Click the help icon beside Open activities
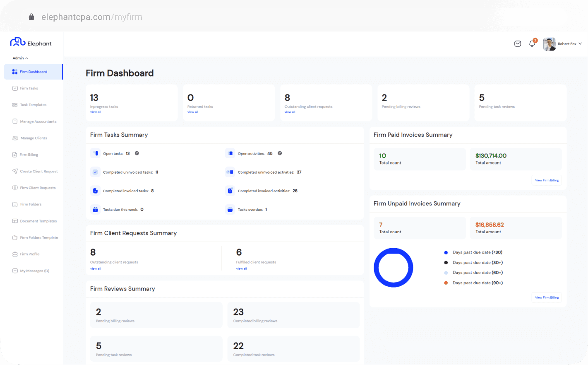 click(x=280, y=153)
